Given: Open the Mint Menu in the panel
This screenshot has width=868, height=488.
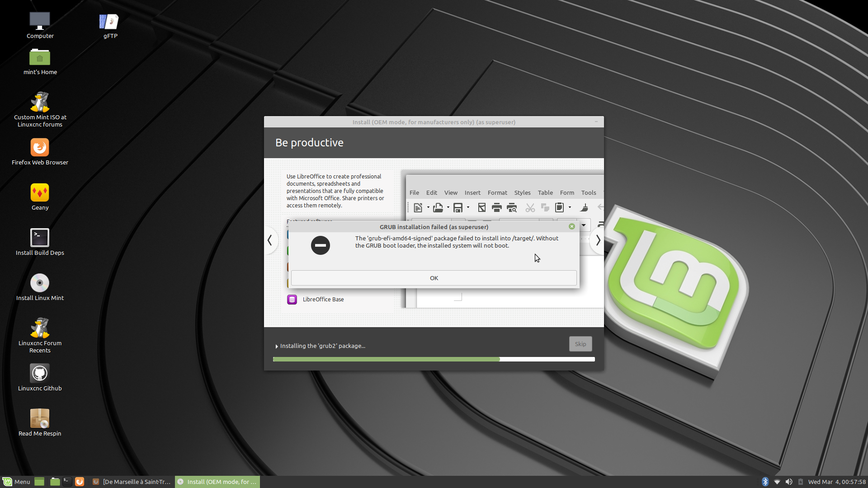Looking at the screenshot, I should (16, 482).
